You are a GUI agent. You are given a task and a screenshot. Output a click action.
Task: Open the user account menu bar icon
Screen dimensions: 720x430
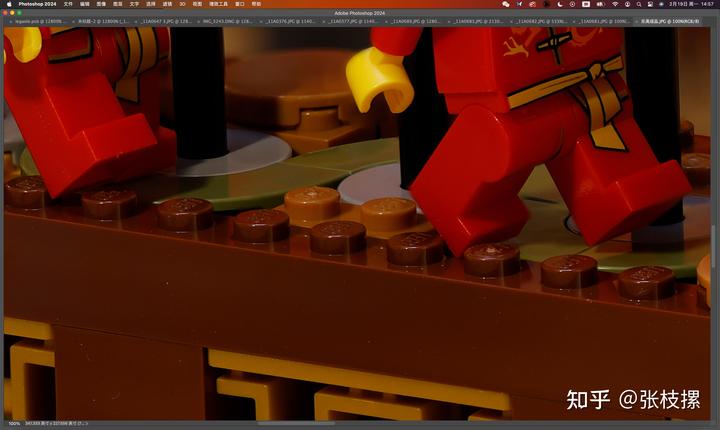tap(627, 4)
